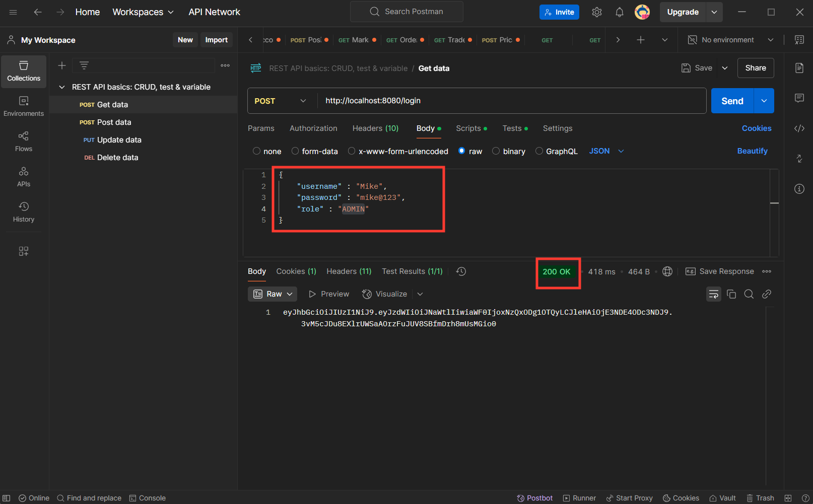Open collections more options ellipsis
813x504 pixels.
(x=225, y=65)
